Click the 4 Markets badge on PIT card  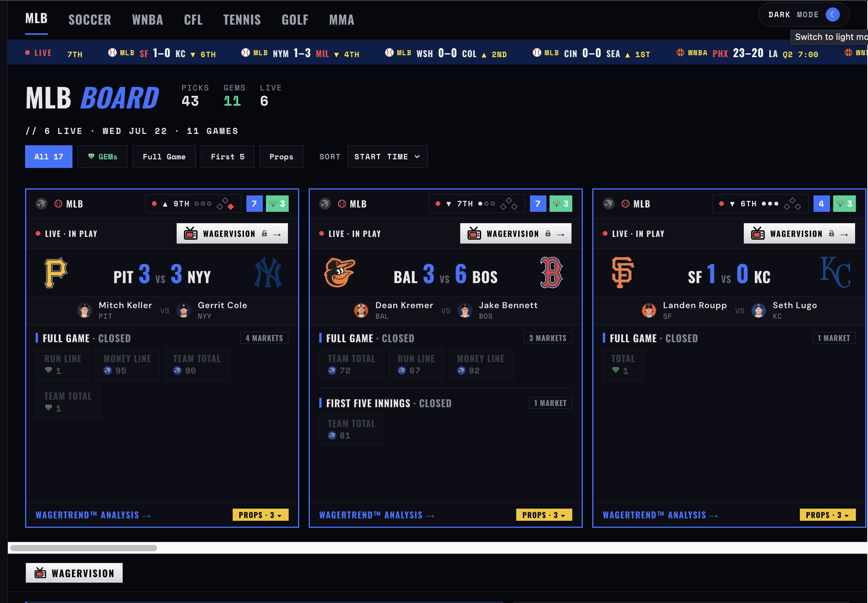(x=264, y=338)
